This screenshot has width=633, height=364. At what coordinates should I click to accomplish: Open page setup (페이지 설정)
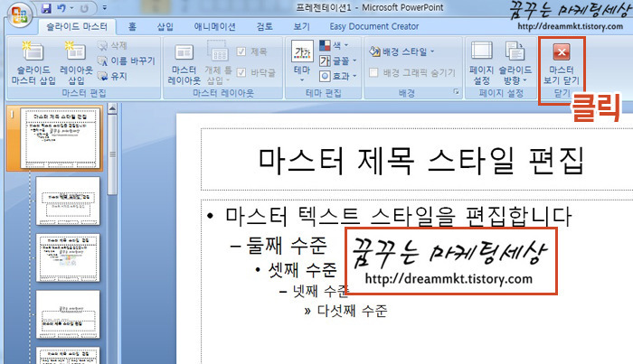482,62
